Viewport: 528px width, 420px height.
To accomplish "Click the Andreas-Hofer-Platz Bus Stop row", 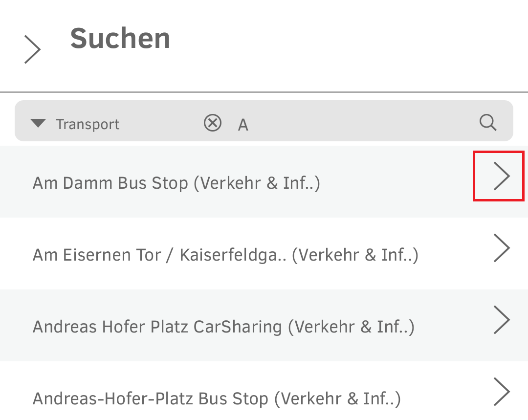I will click(x=217, y=398).
